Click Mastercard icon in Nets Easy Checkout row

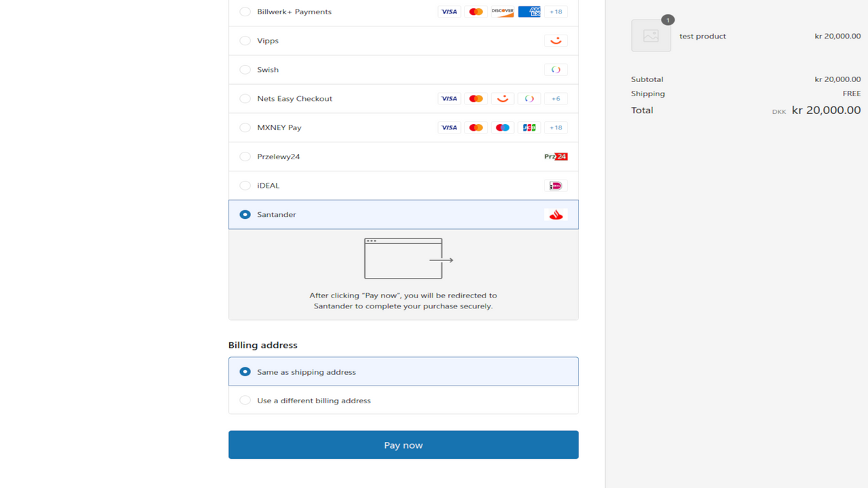[476, 99]
